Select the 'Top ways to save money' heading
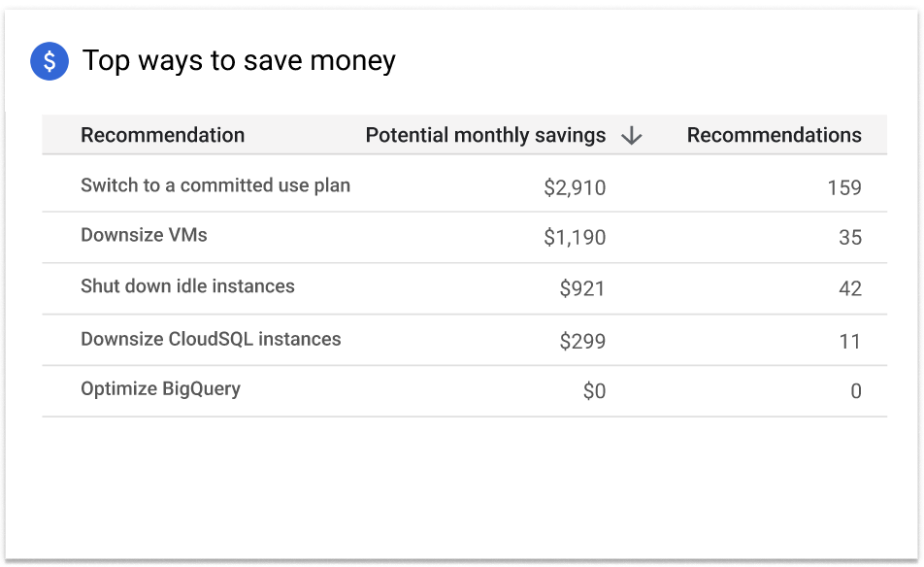The image size is (924, 567). tap(239, 60)
